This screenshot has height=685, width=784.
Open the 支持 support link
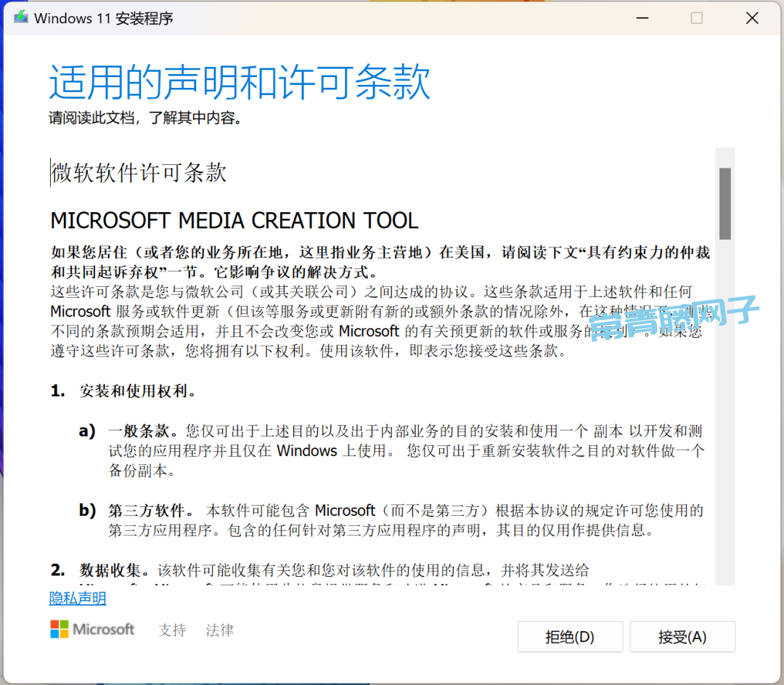(172, 630)
